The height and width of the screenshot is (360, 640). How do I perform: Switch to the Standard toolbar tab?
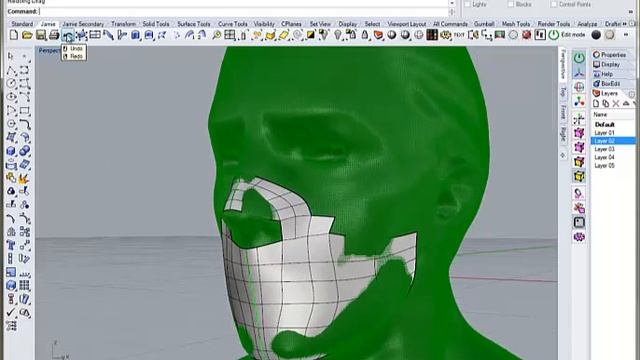point(22,24)
